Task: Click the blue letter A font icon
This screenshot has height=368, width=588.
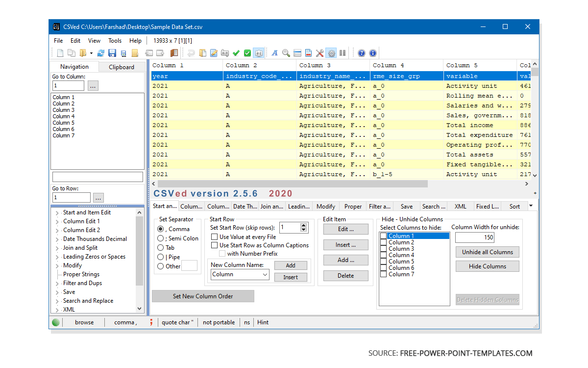Action: (x=274, y=53)
